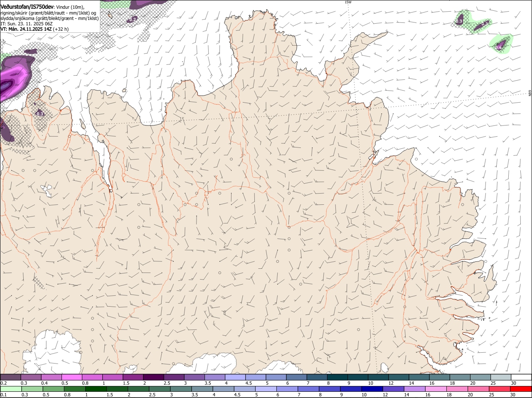Pick the 3.5 grey-blue swatch in the lower scale

tap(202, 388)
